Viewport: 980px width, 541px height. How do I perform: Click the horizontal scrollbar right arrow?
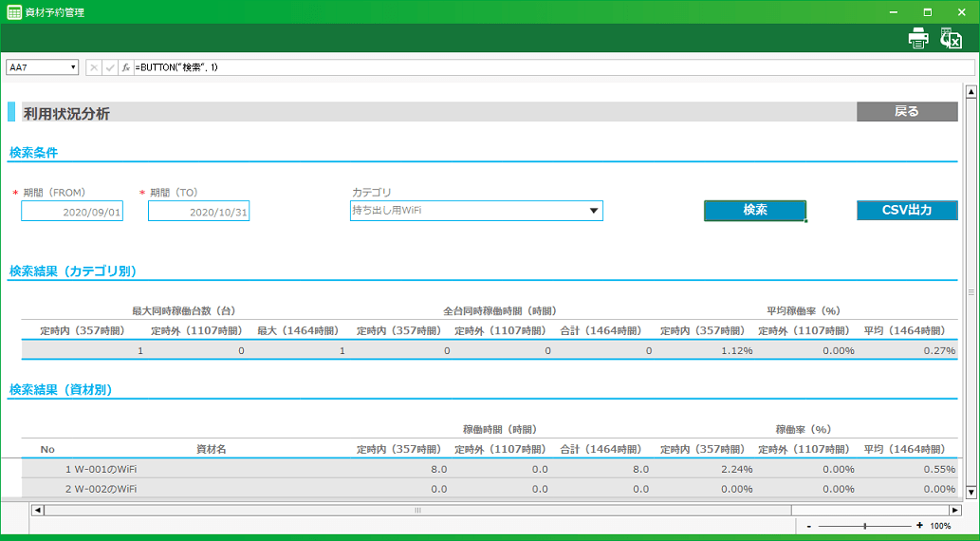point(955,510)
